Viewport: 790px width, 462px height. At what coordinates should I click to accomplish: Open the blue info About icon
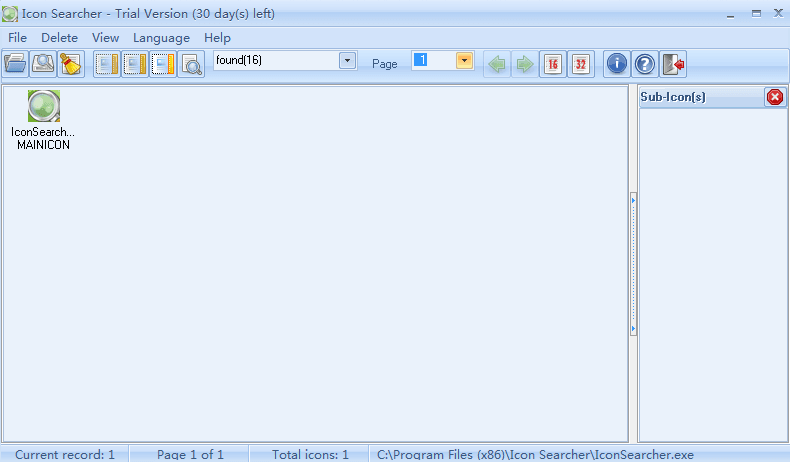pyautogui.click(x=617, y=64)
